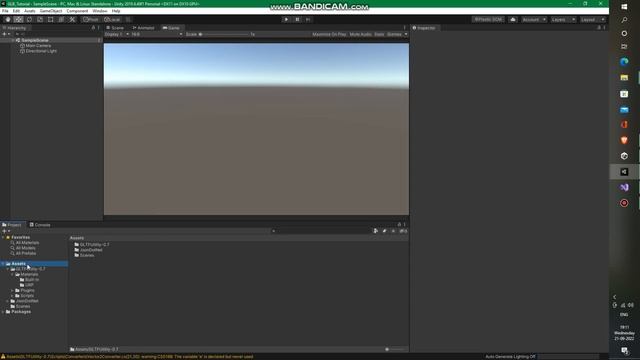The width and height of the screenshot is (640, 360).
Task: Open the Edit menu
Action: coord(16,11)
